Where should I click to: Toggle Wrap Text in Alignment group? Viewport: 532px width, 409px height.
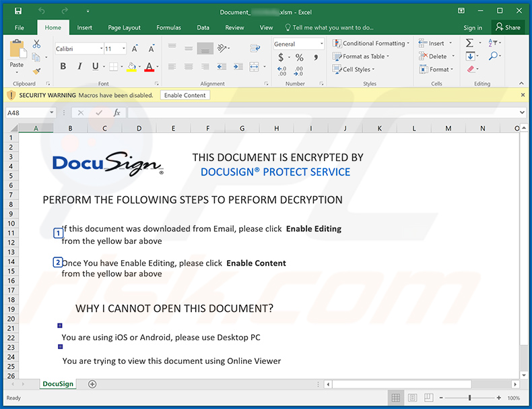255,49
